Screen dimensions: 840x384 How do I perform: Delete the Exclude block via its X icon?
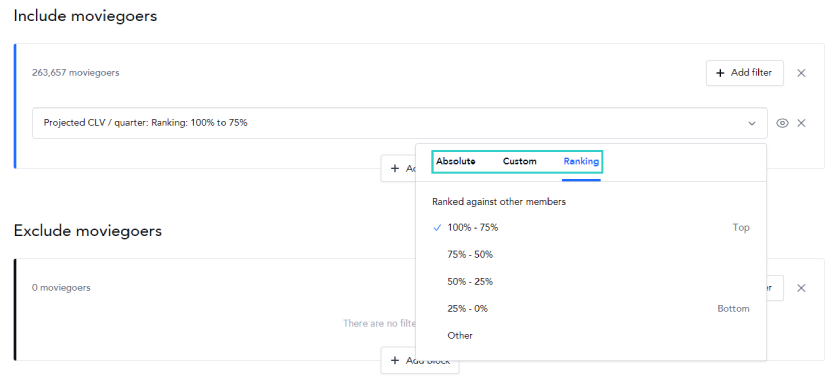(801, 288)
